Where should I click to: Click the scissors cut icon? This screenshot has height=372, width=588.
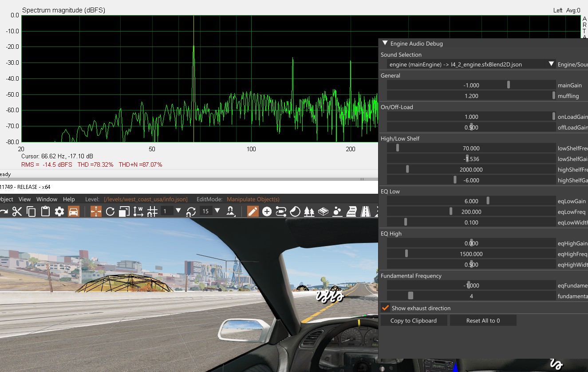[17, 211]
